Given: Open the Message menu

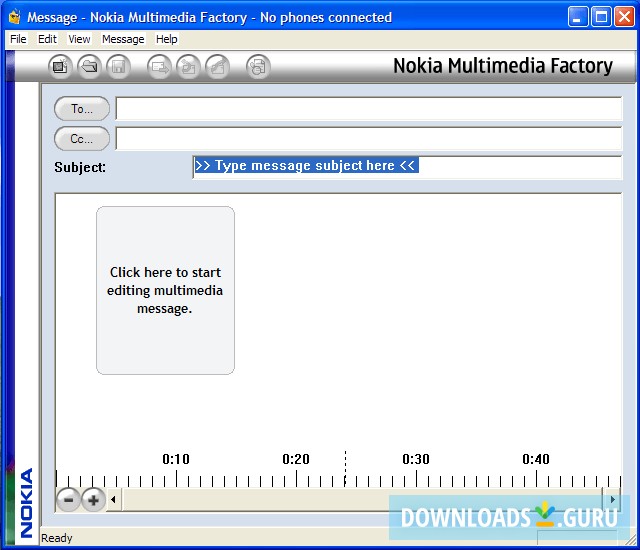Looking at the screenshot, I should pyautogui.click(x=123, y=39).
